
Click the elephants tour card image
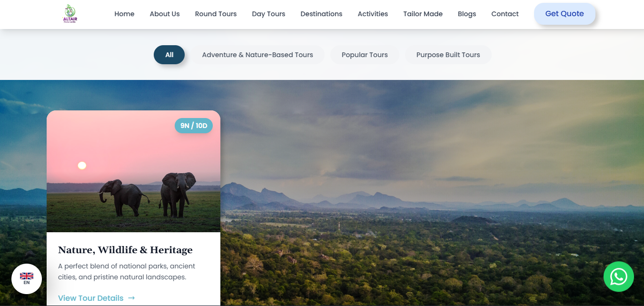pos(133,171)
